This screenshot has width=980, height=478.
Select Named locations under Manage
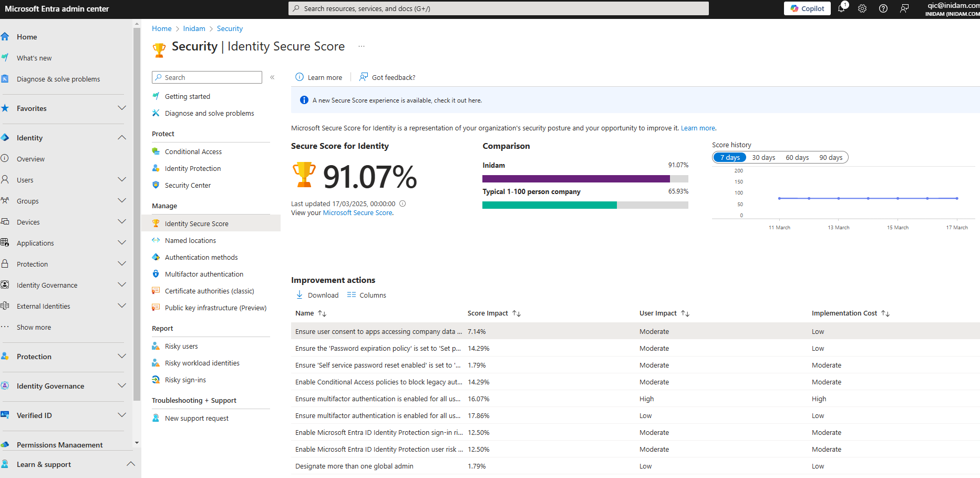[190, 240]
